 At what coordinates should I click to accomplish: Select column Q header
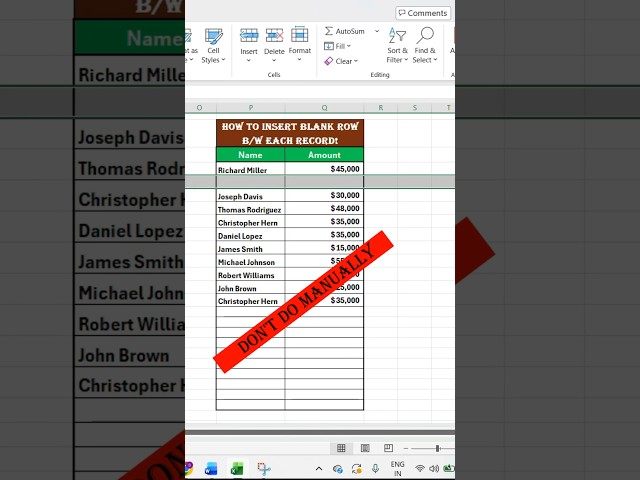pyautogui.click(x=324, y=108)
